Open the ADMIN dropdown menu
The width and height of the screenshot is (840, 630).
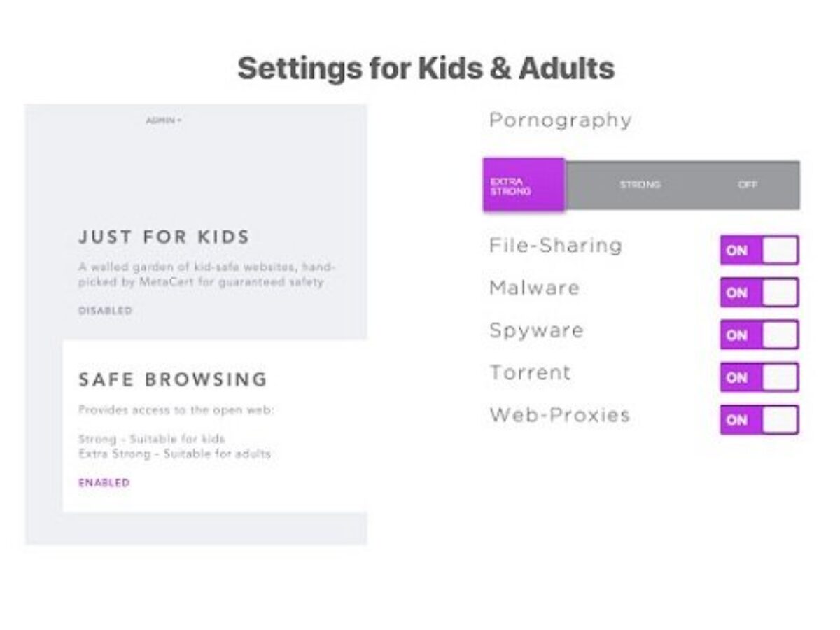[x=164, y=120]
